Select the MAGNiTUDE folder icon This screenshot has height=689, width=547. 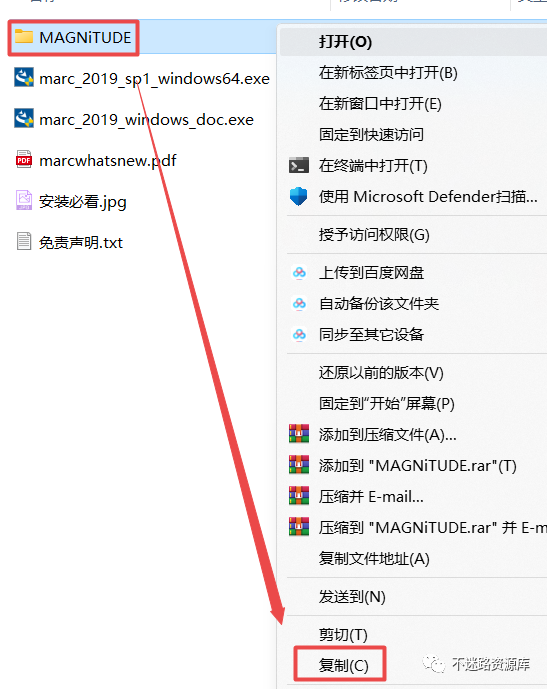(24, 36)
